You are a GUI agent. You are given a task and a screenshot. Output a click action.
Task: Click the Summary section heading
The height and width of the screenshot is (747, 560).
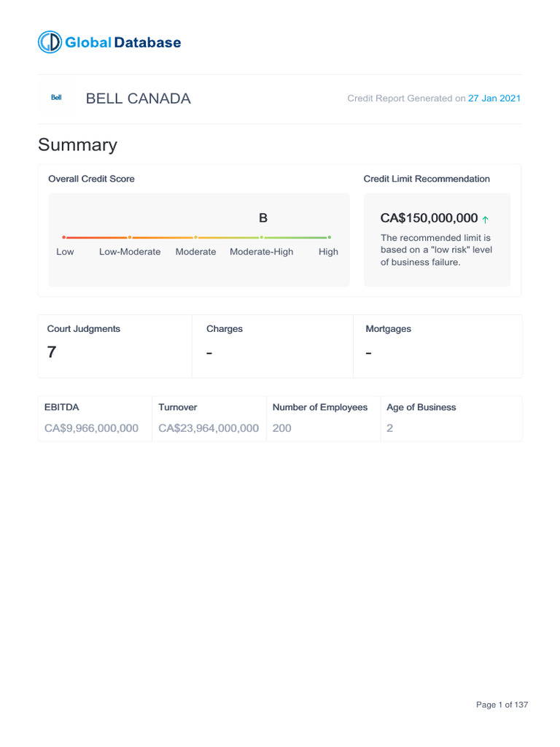point(77,144)
